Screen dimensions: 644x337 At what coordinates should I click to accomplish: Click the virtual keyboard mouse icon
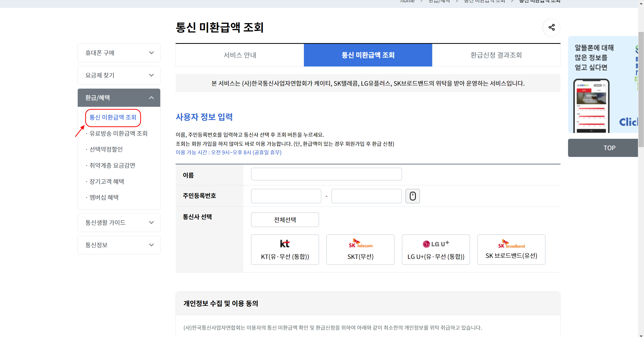tap(413, 196)
